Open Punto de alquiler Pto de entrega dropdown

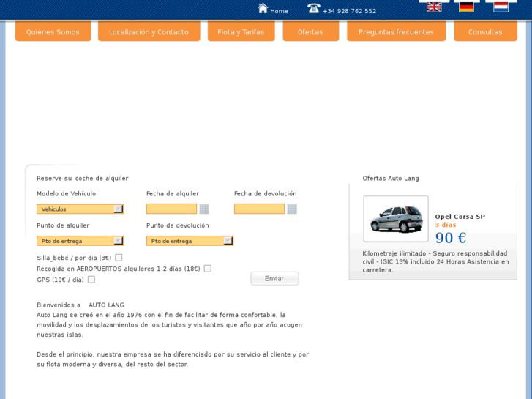click(80, 241)
